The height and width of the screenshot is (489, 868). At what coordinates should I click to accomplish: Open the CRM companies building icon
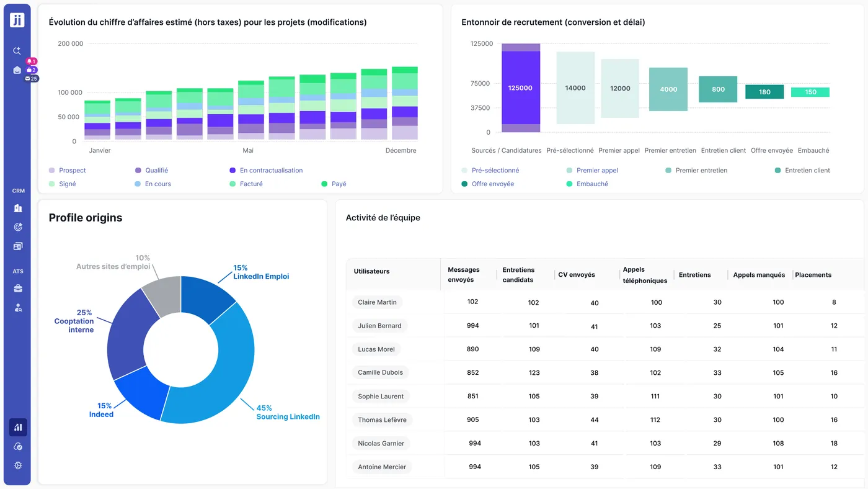point(18,209)
